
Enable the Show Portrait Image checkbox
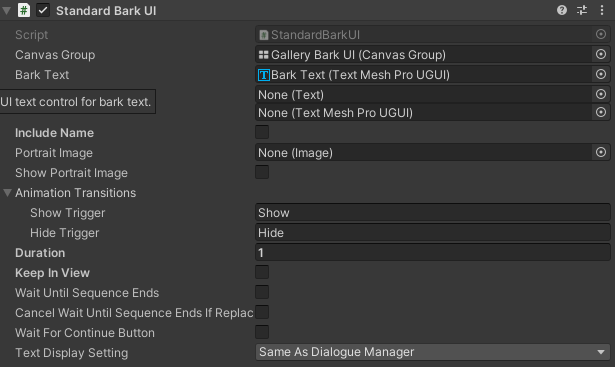coord(262,173)
